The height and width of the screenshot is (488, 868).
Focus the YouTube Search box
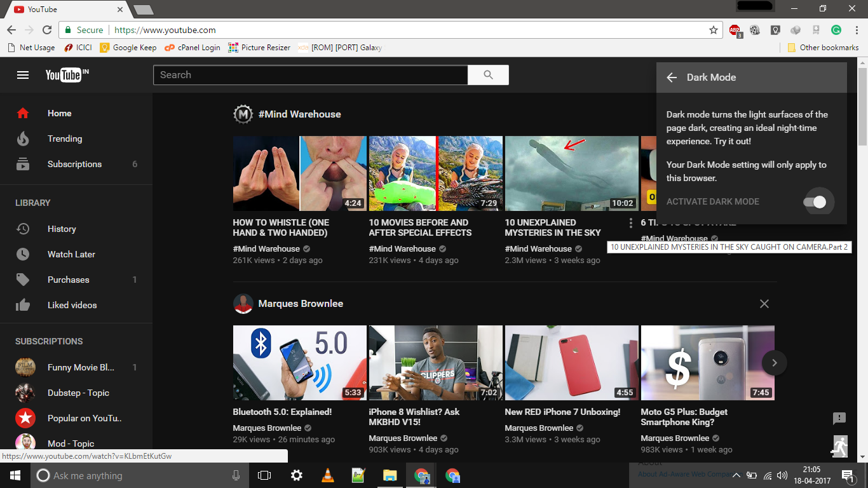point(311,75)
